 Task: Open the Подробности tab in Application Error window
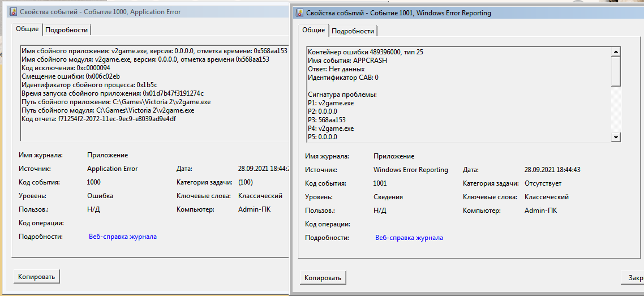coord(67,30)
